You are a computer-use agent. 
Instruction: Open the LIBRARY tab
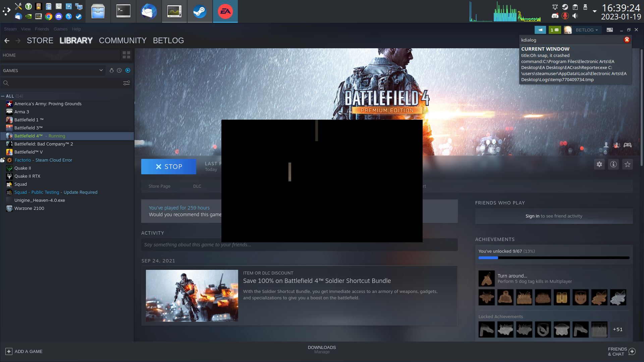tap(76, 41)
